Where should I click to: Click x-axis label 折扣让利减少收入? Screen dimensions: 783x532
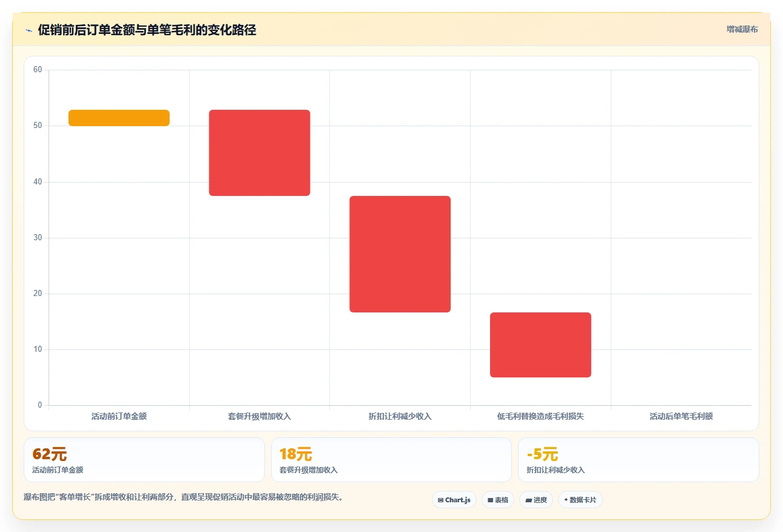pyautogui.click(x=400, y=416)
